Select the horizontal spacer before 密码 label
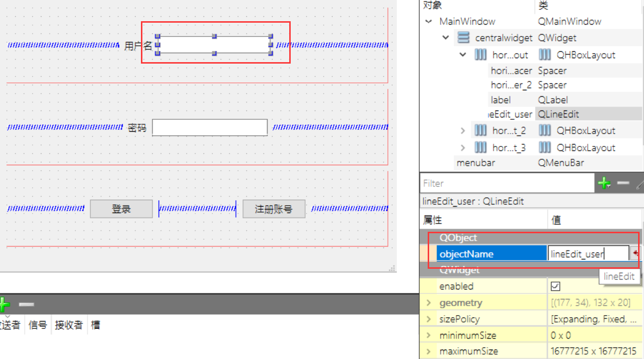644x359 pixels. 65,127
